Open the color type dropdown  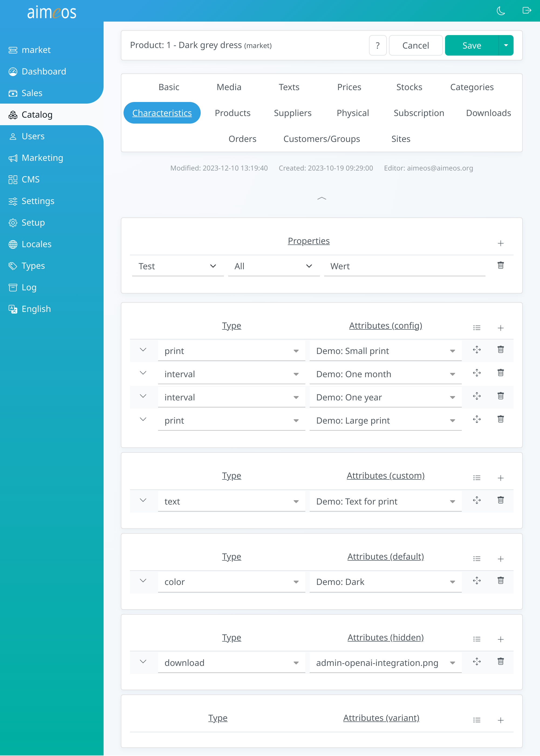point(231,582)
